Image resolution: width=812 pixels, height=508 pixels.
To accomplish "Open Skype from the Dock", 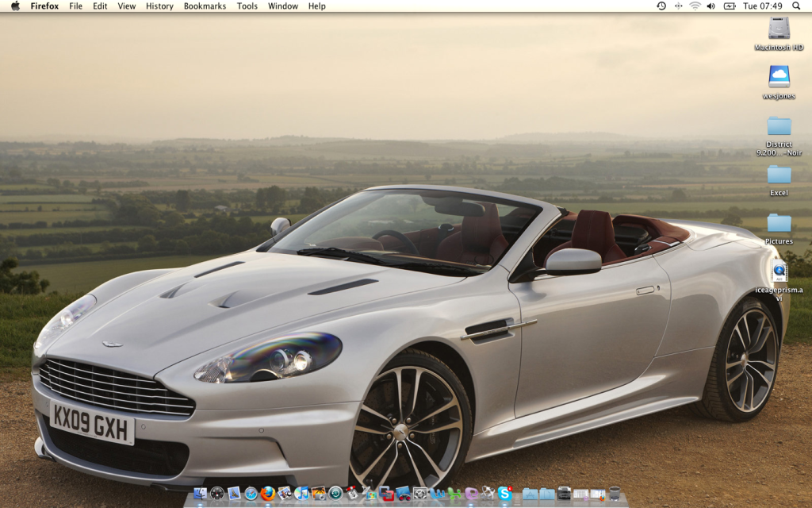I will (505, 493).
